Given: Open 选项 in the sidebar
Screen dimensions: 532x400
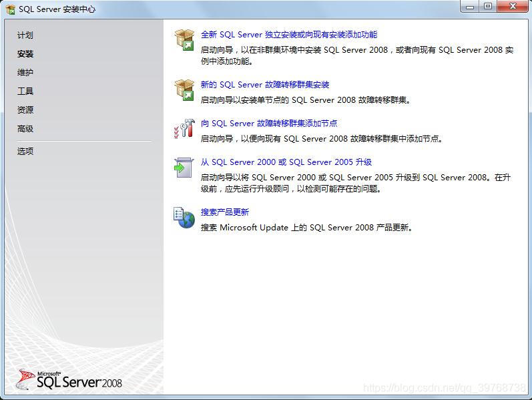Looking at the screenshot, I should click(x=25, y=151).
